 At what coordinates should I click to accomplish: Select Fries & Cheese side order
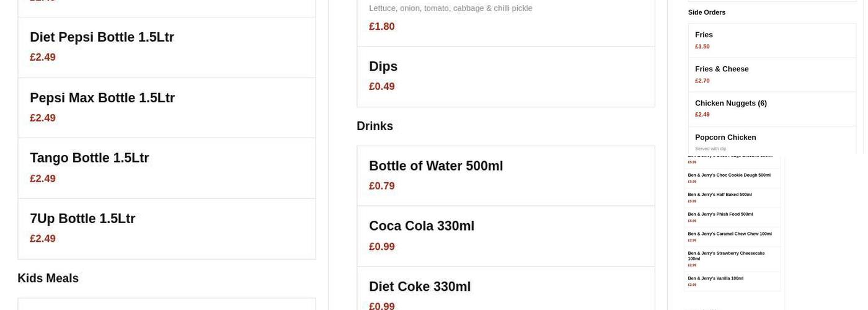tap(772, 74)
